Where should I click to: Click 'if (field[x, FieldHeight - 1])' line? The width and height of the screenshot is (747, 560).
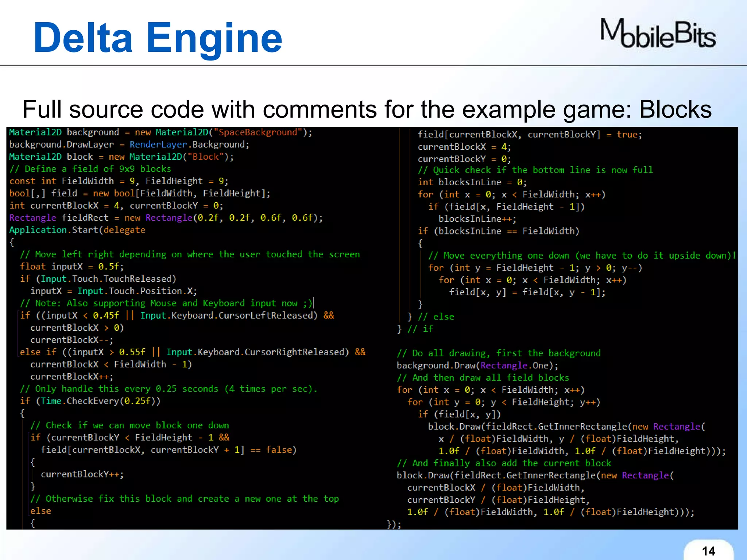[x=506, y=207]
